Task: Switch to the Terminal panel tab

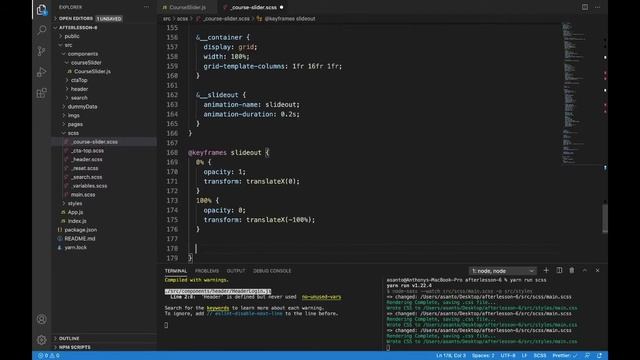Action: coord(176,271)
